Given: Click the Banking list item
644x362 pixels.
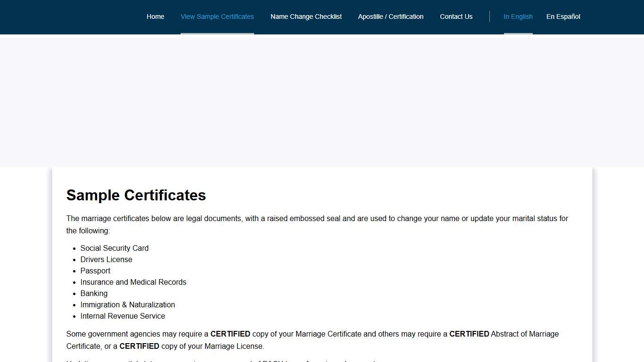Looking at the screenshot, I should [x=94, y=293].
